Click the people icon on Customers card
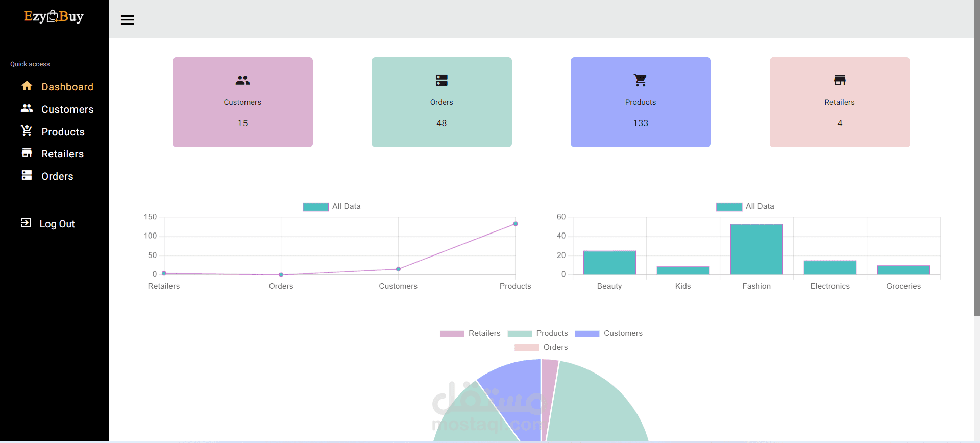The image size is (980, 443). tap(242, 80)
